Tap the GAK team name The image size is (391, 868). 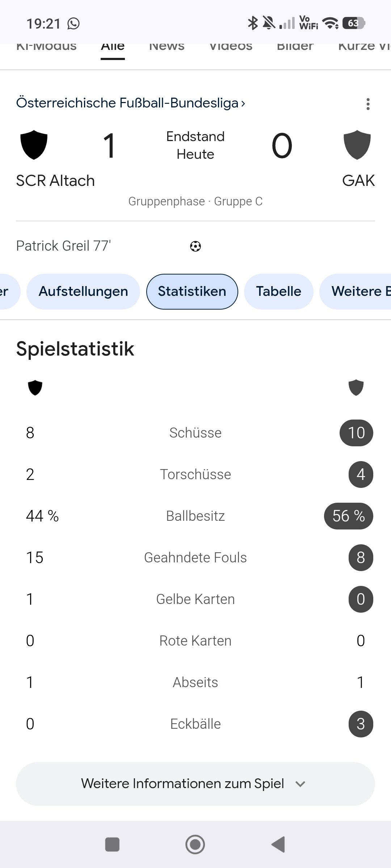coord(358,180)
